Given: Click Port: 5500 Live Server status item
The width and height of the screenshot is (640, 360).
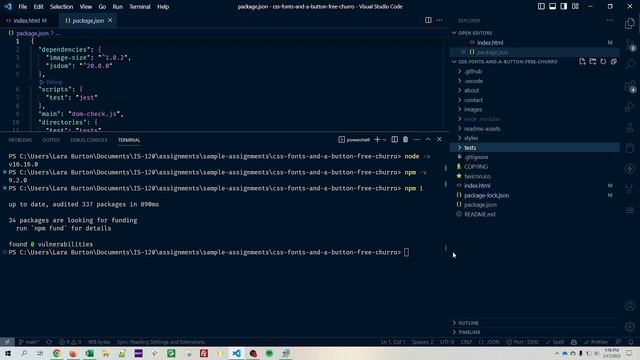Looking at the screenshot, I should [x=523, y=342].
